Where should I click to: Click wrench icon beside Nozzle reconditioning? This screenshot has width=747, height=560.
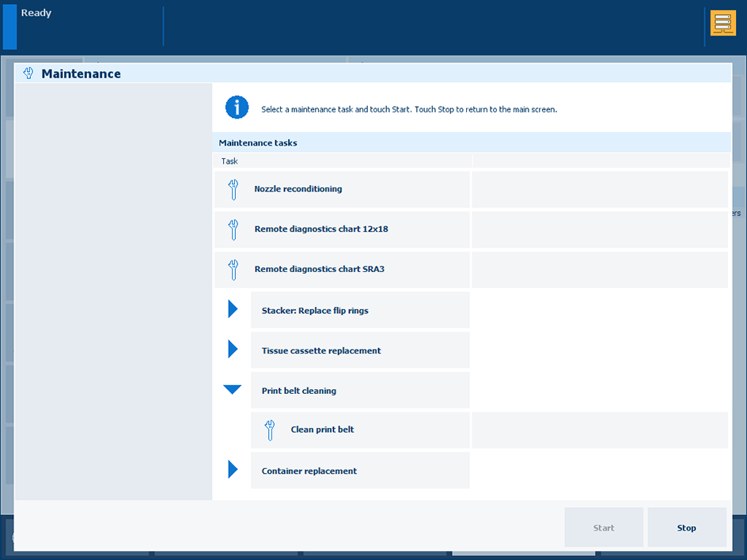click(233, 190)
